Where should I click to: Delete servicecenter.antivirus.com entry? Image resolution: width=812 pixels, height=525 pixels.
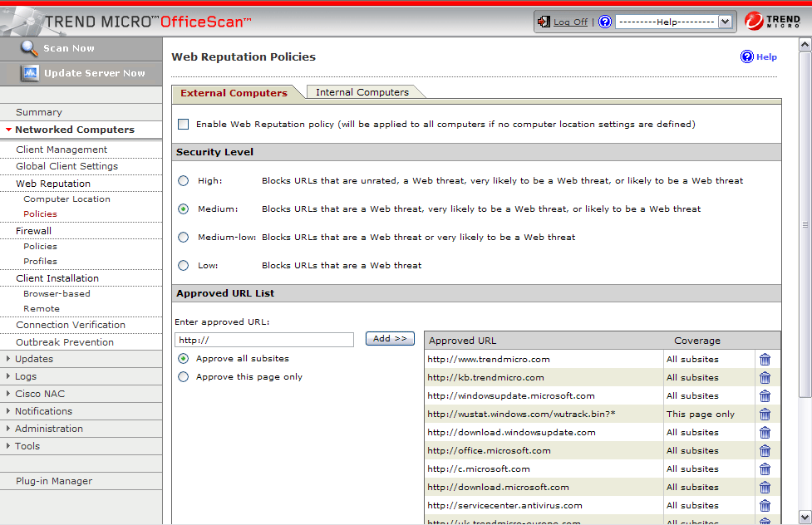coord(765,506)
